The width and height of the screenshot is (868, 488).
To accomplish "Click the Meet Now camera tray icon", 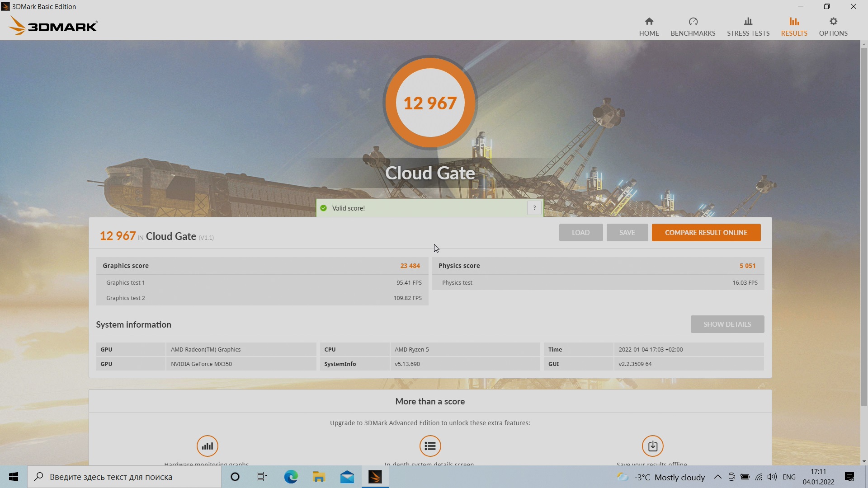I will (x=731, y=477).
